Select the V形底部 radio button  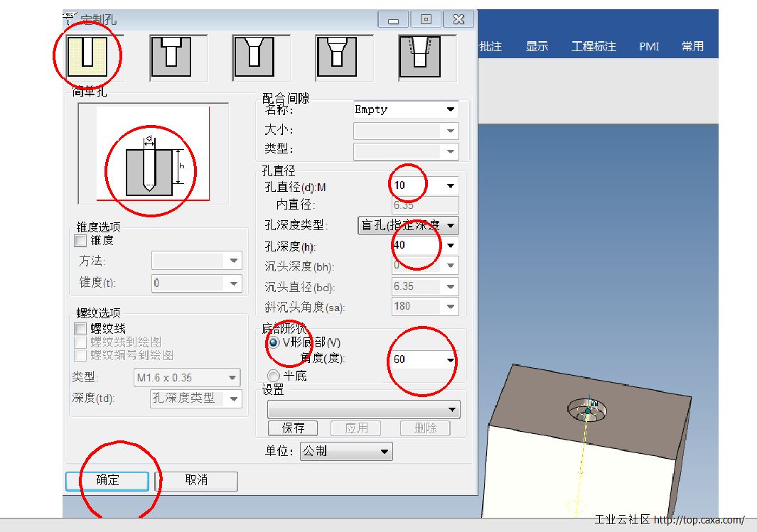274,343
